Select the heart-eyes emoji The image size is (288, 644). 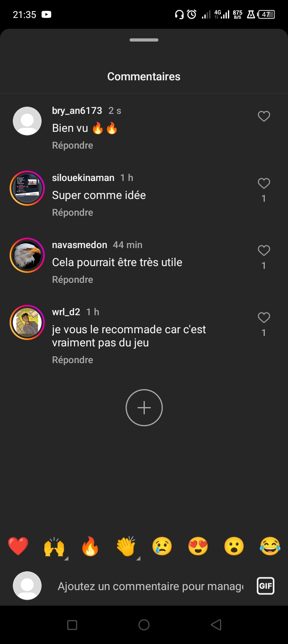point(198,546)
